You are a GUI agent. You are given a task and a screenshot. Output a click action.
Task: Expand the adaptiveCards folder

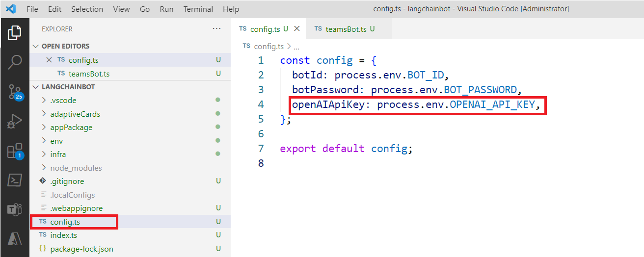75,114
